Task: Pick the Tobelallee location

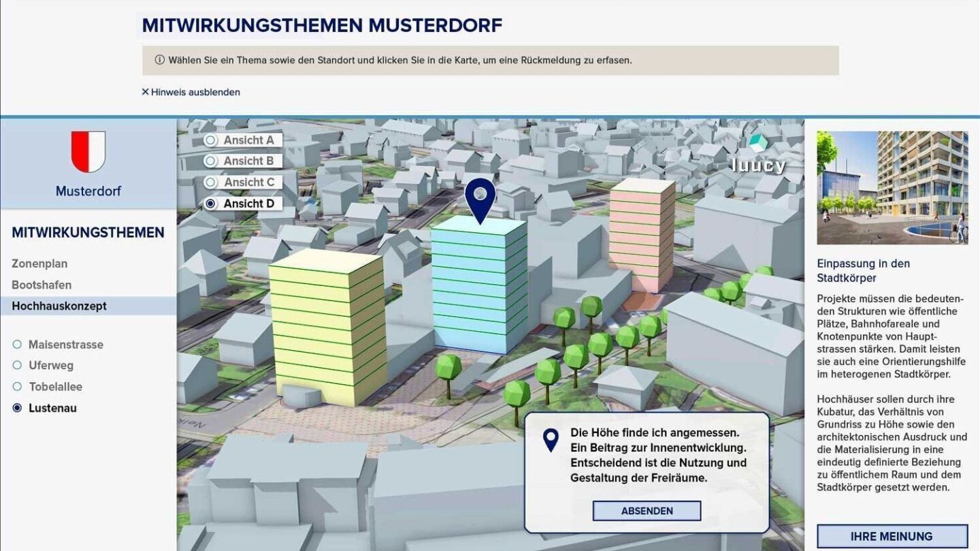Action: 18,387
